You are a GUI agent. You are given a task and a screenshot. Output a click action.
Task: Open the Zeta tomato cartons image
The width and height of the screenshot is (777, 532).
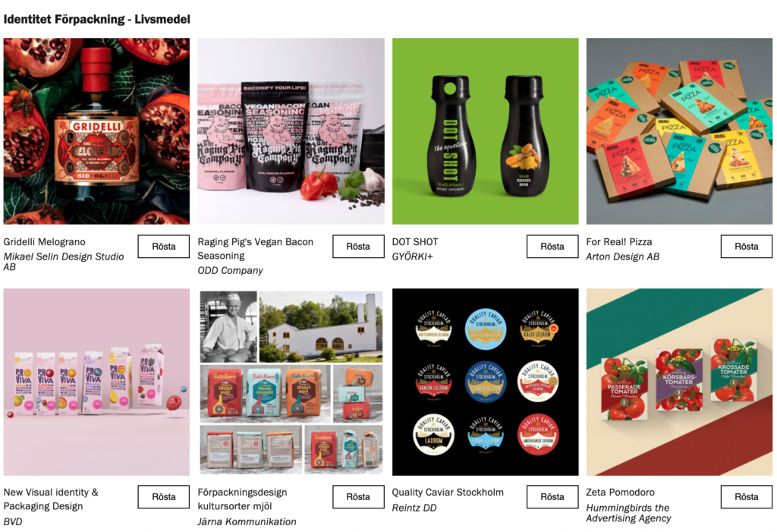679,382
